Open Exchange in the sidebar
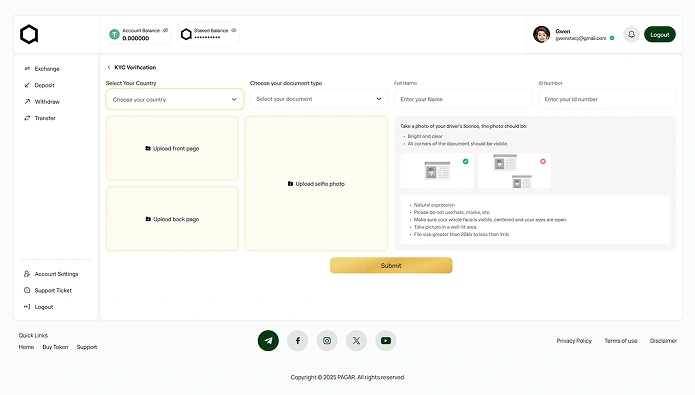The image size is (695, 395). [47, 69]
